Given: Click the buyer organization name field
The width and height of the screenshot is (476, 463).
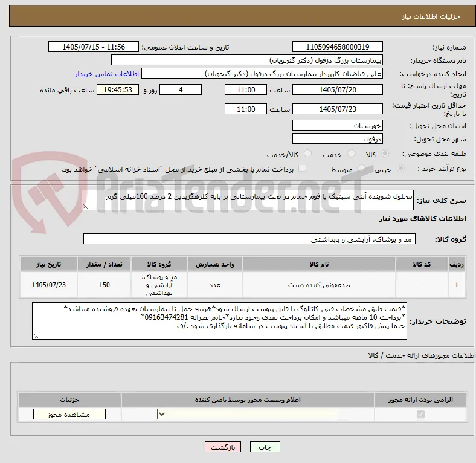Looking at the screenshot, I should point(247,60).
